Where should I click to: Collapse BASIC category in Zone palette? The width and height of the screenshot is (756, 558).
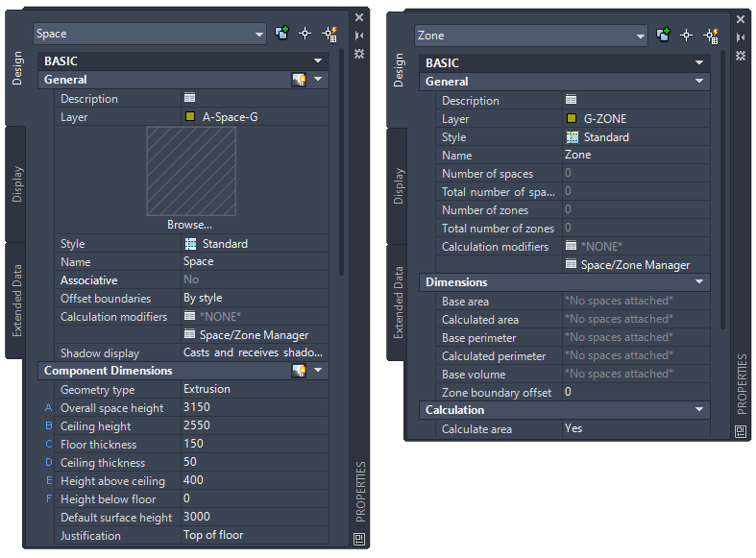tap(699, 62)
